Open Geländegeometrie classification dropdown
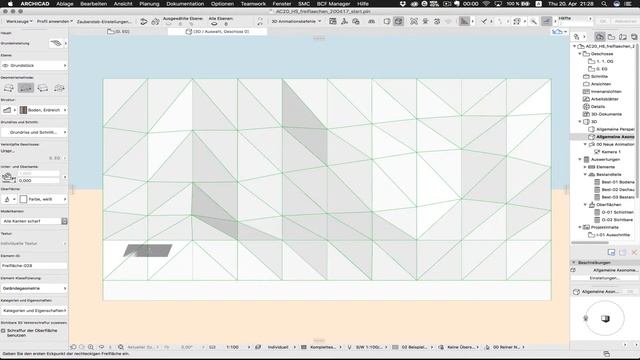This screenshot has height=360, width=640. tap(34, 288)
